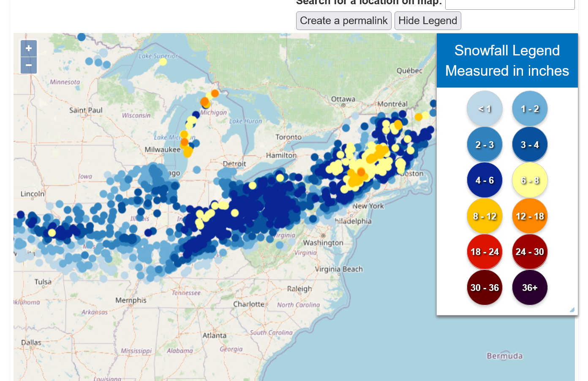Click the red 18 - 24 legend circle
Image resolution: width=588 pixels, height=381 pixels.
tap(485, 252)
